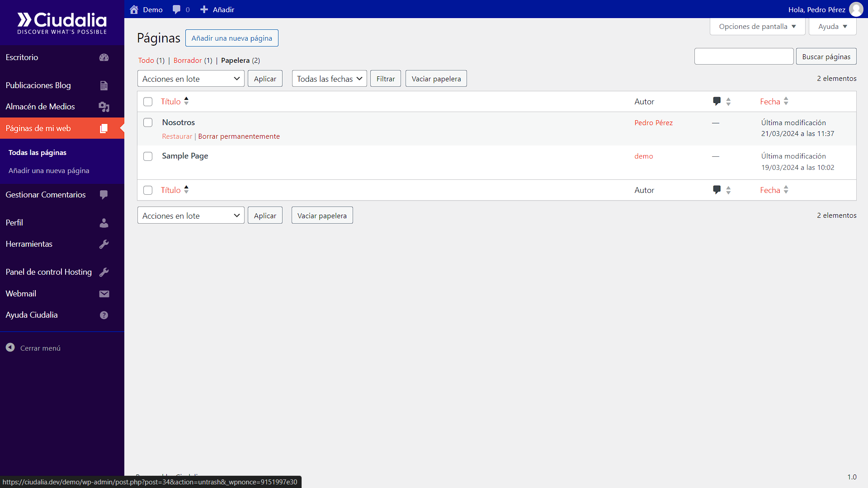This screenshot has height=488, width=868.
Task: Open the comments bubble icon in admin bar
Action: [176, 9]
